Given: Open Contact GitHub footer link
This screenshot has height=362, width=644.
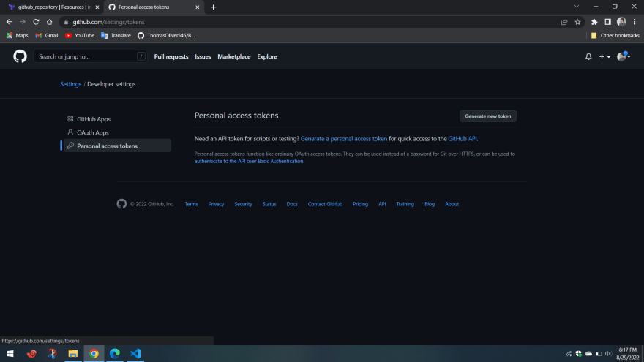Looking at the screenshot, I should (x=325, y=204).
